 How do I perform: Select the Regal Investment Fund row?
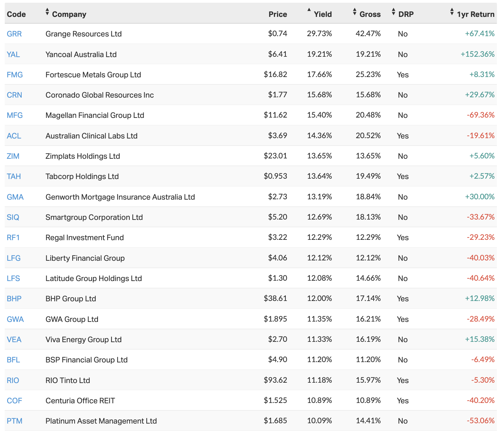tap(84, 237)
